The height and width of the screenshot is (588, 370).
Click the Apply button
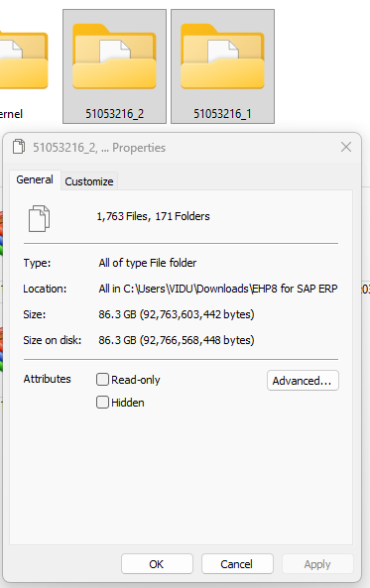[317, 564]
